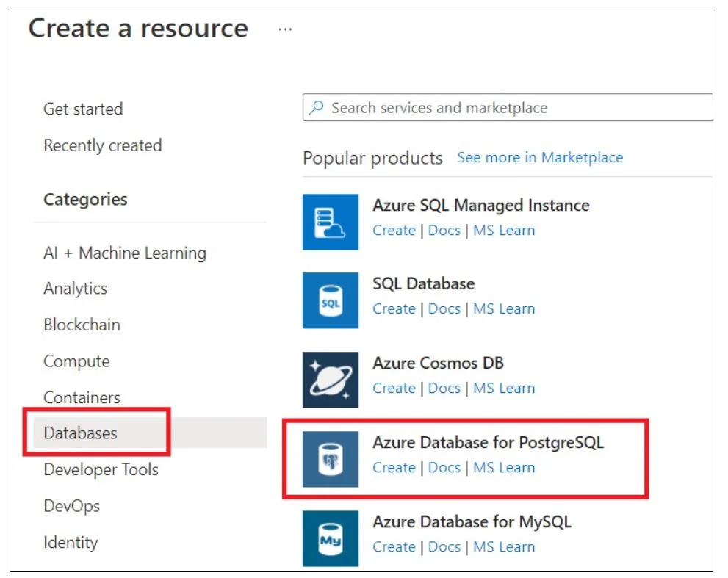Open the ellipsis menu beside Create a resource
The image size is (728, 578).
(x=285, y=29)
